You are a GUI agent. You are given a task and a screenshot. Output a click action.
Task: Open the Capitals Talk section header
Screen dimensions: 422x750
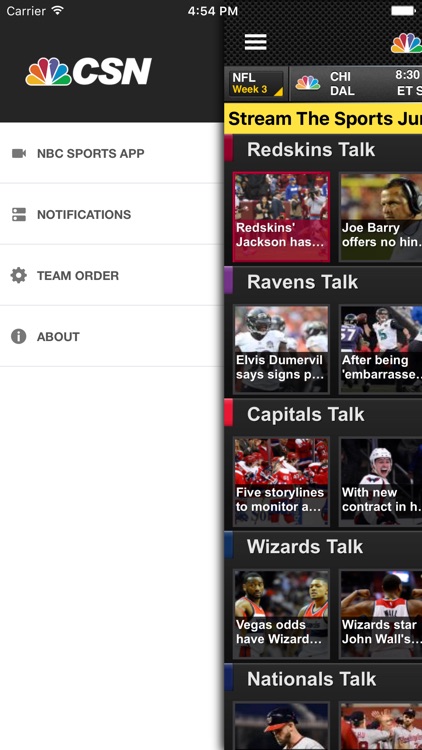tap(323, 414)
